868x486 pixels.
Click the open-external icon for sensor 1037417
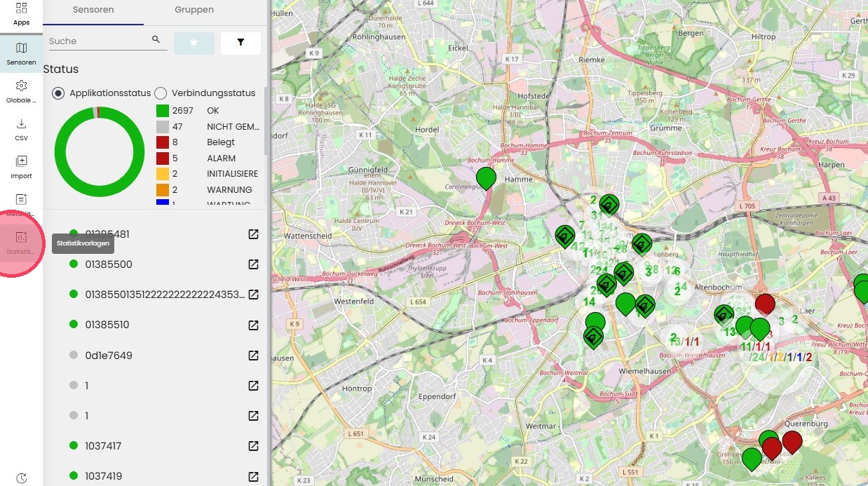click(254, 446)
